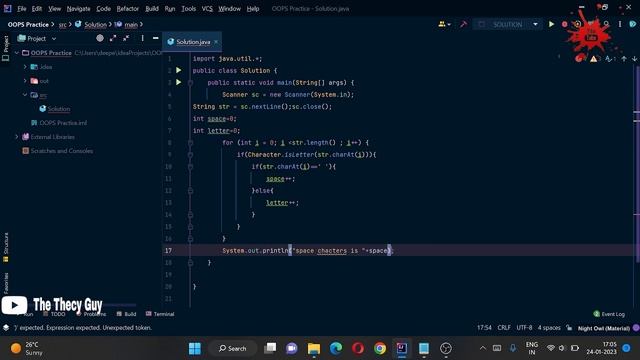Select the Solution class in the project tree
Screen dimensions: 640x360
(59, 109)
